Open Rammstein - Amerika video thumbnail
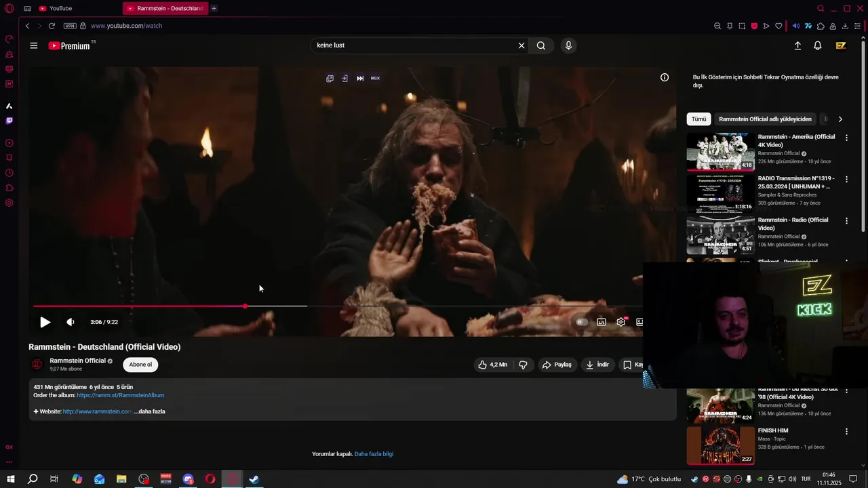This screenshot has width=868, height=488. (720, 151)
